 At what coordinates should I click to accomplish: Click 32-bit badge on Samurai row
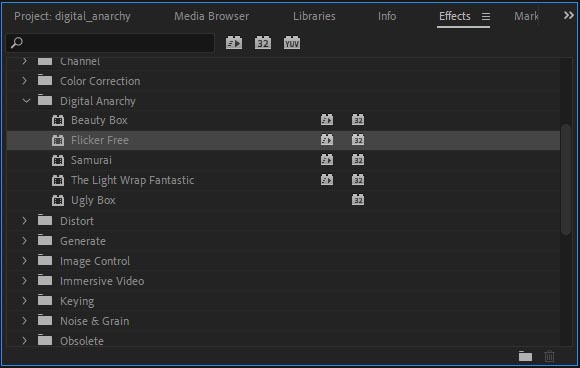pyautogui.click(x=358, y=160)
